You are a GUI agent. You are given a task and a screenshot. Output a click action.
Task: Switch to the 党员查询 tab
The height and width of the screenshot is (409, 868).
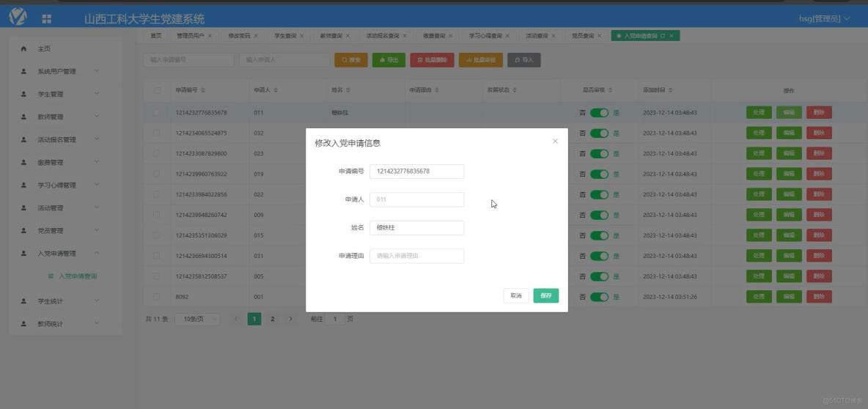click(x=583, y=35)
